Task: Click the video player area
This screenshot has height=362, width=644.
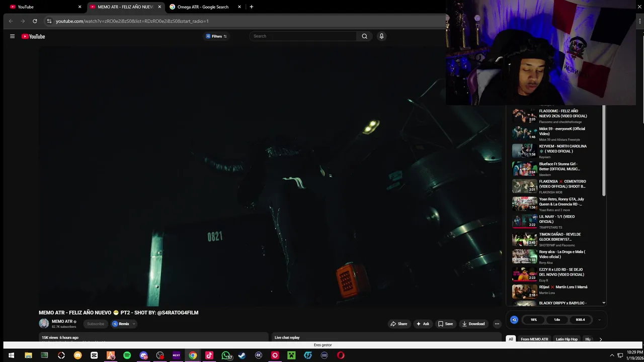Action: point(271,176)
